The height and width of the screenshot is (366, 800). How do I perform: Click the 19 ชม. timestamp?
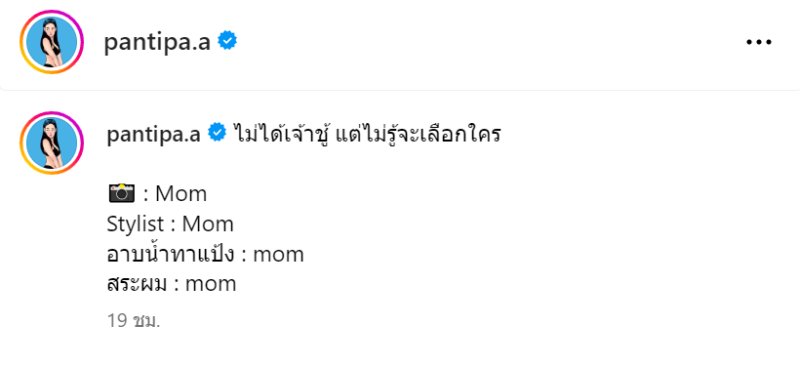[134, 321]
